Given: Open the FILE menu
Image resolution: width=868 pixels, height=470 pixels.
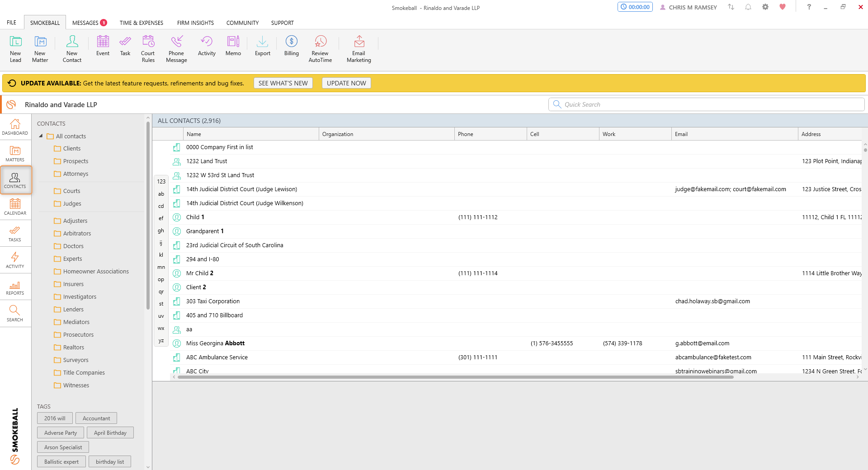Looking at the screenshot, I should click(x=11, y=23).
